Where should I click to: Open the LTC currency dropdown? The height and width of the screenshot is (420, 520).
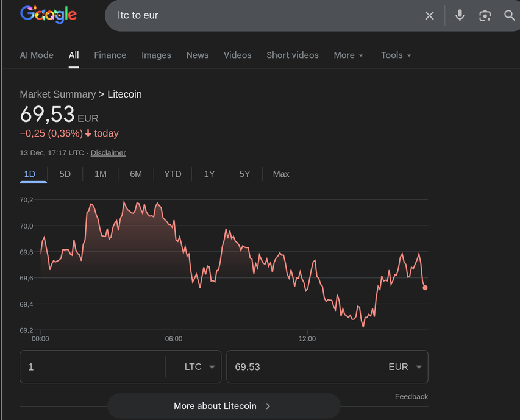pyautogui.click(x=199, y=367)
